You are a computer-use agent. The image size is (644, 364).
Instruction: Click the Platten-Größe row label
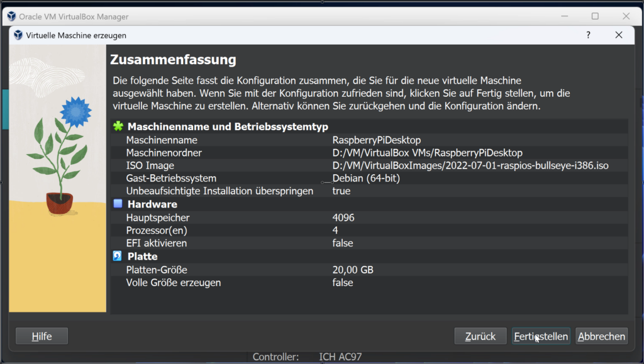point(157,270)
